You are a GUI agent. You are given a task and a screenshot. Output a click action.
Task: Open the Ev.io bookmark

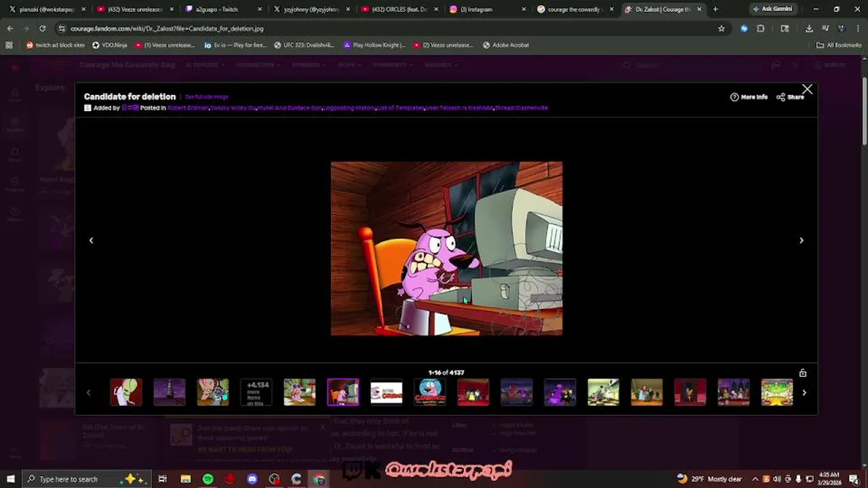235,45
